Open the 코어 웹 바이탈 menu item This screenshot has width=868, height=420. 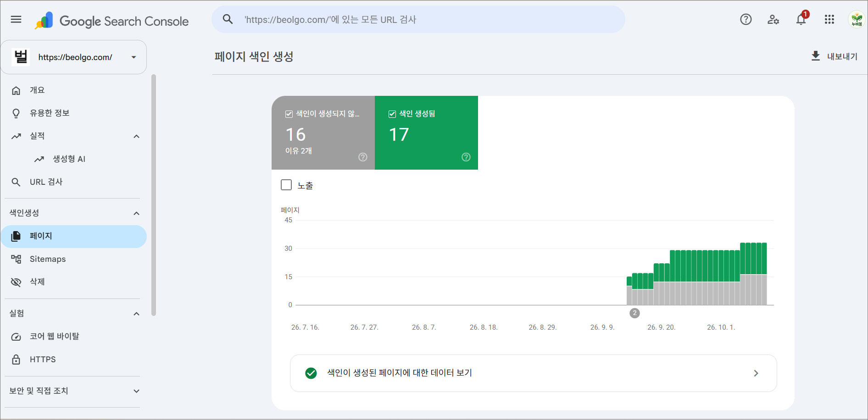(73, 337)
